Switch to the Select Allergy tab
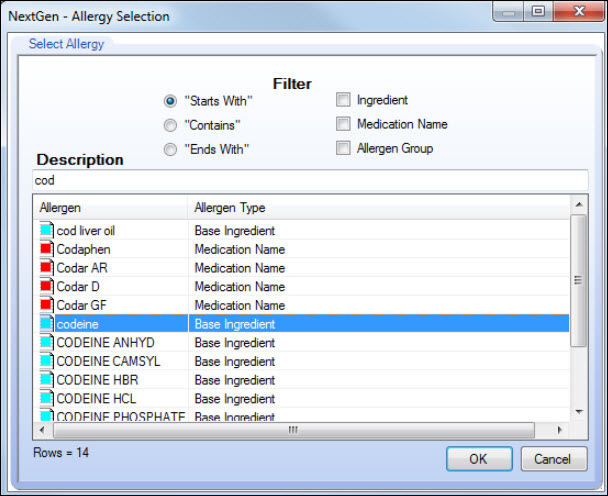 pos(66,44)
